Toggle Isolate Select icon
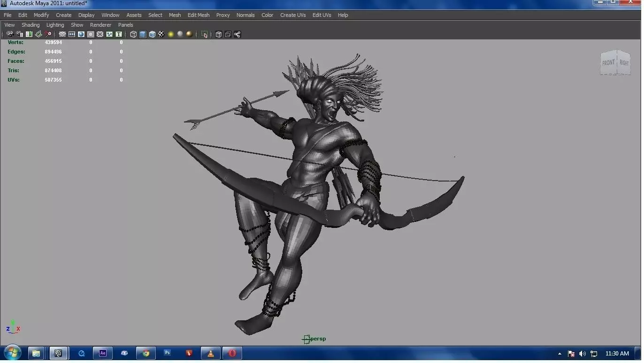This screenshot has height=363, width=644. click(204, 34)
